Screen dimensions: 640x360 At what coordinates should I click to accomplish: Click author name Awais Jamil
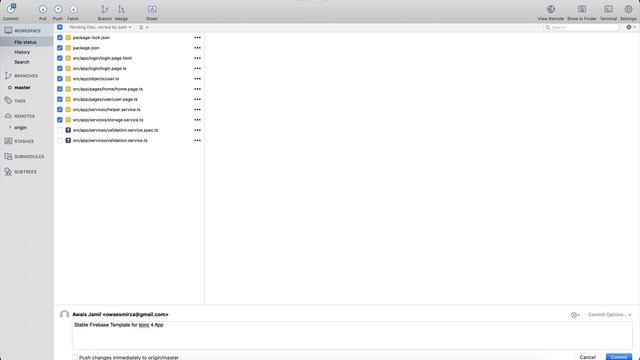click(86, 314)
